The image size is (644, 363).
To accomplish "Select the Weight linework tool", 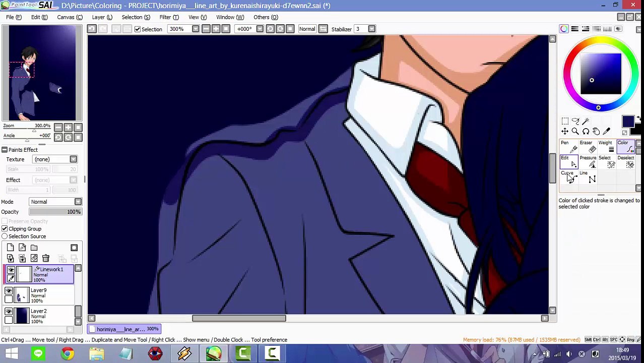I will point(607,147).
